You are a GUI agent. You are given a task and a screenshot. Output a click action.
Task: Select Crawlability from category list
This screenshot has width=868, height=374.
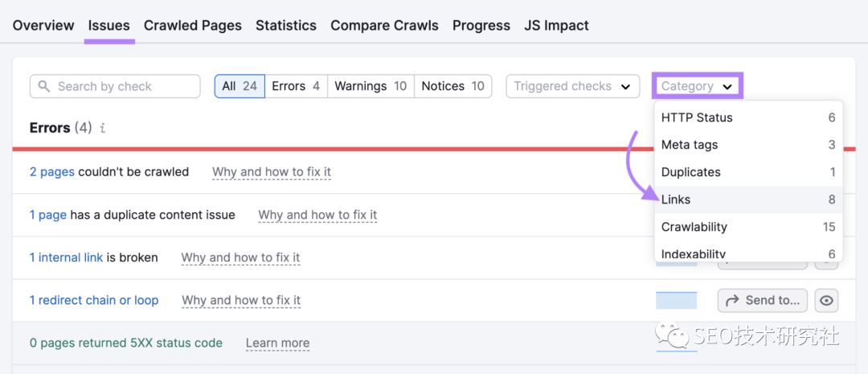click(694, 227)
